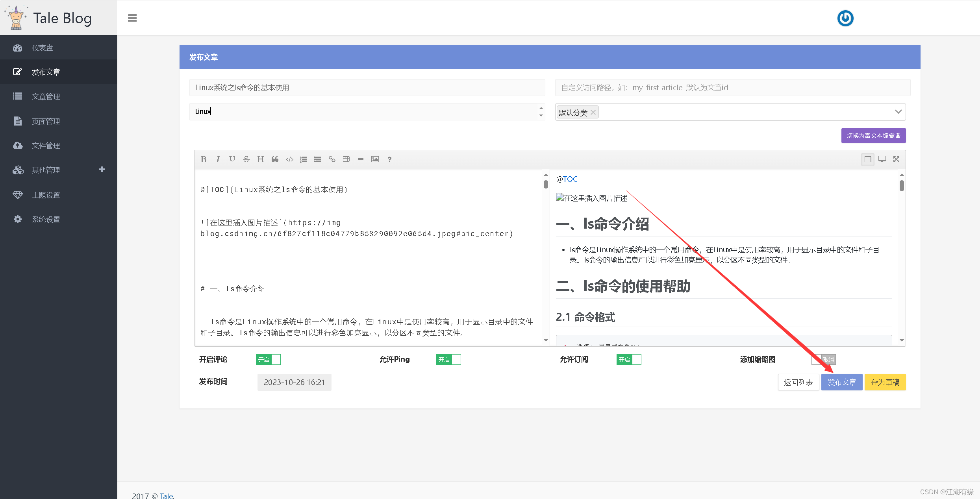Viewport: 980px width, 499px height.
Task: Click the Bold formatting icon
Action: [204, 159]
